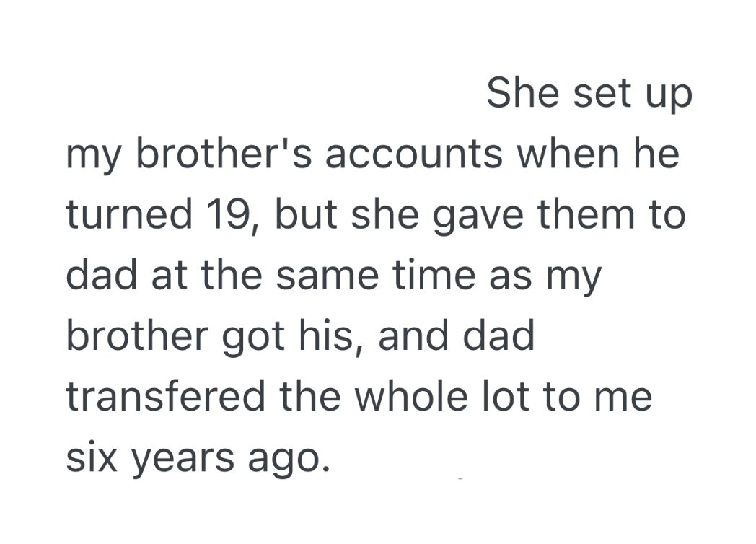Click the word "time"
Image resolution: width=756 pixels, height=544 pixels.
click(x=437, y=276)
